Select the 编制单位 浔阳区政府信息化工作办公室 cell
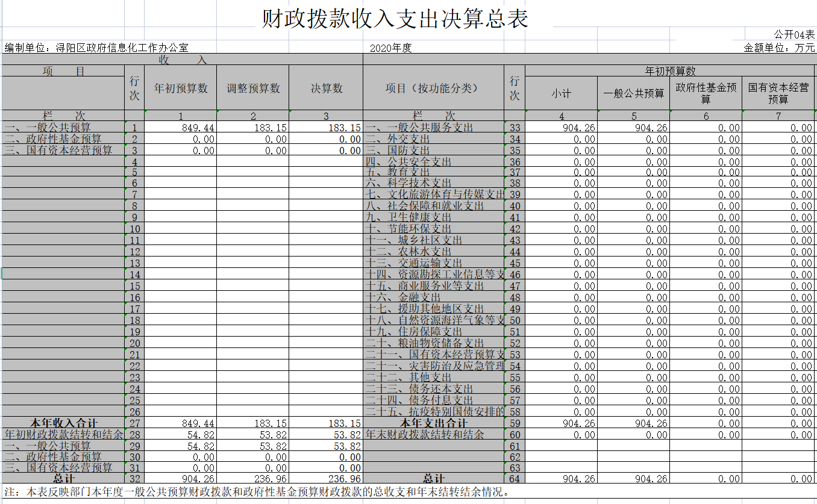Screen dimensions: 817x504 tap(96, 48)
